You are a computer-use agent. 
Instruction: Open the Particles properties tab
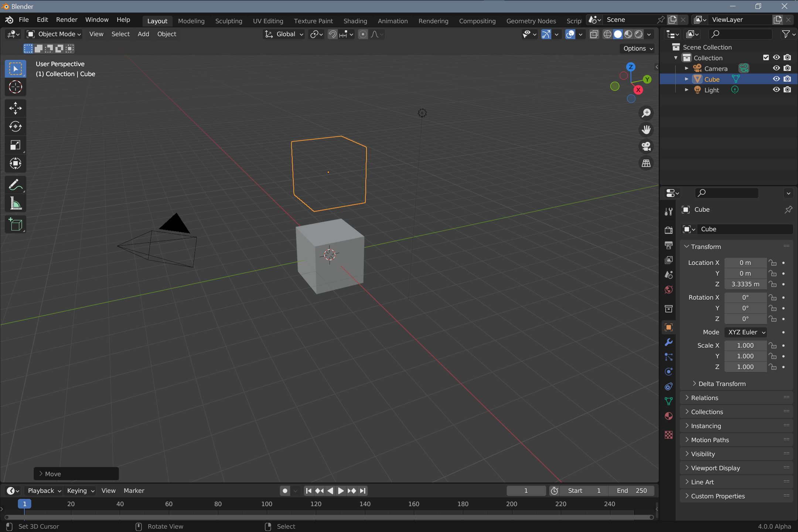pyautogui.click(x=668, y=357)
